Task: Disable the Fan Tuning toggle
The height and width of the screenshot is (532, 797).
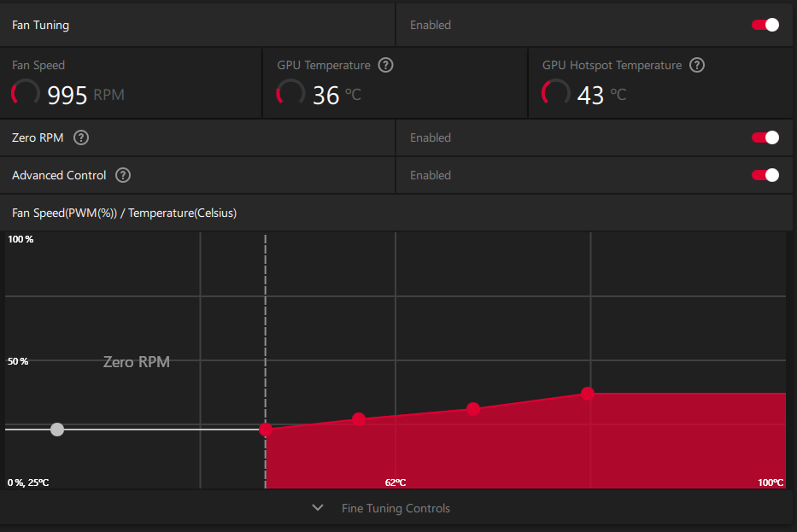Action: point(765,25)
